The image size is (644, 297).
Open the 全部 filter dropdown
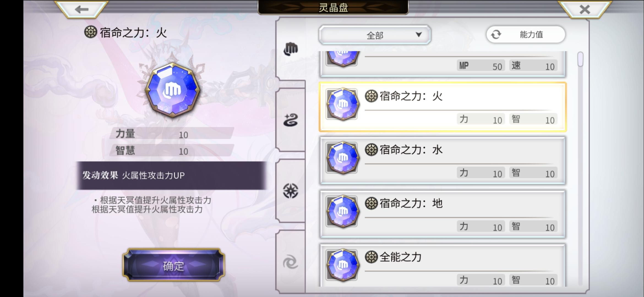pos(375,35)
